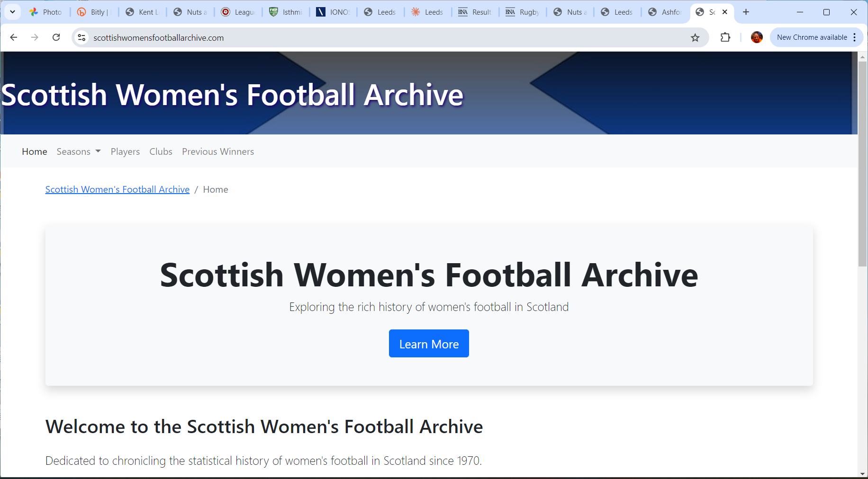868x479 pixels.
Task: Reload the page with refresh icon
Action: (x=56, y=37)
